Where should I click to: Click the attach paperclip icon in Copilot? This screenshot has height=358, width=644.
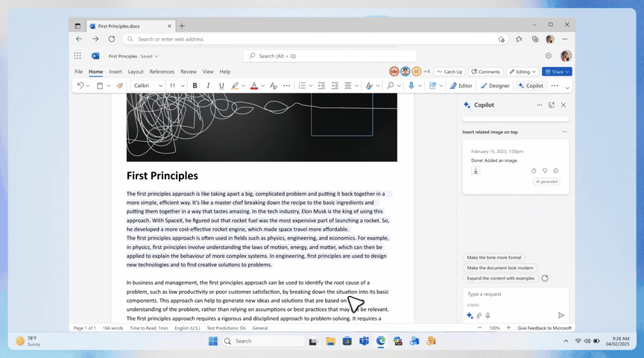pyautogui.click(x=479, y=315)
